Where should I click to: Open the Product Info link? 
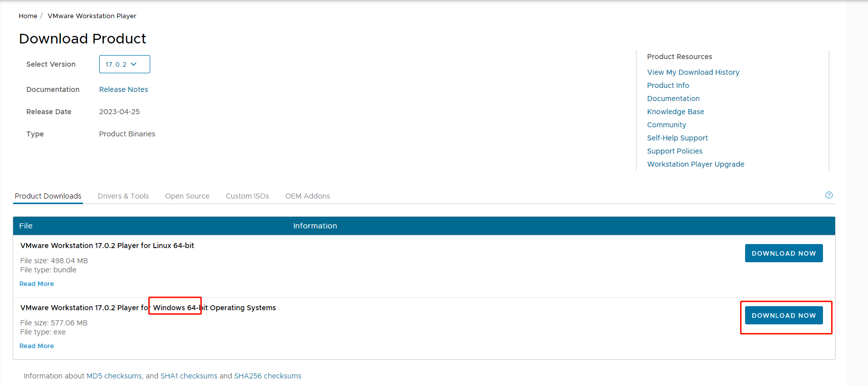pos(668,85)
